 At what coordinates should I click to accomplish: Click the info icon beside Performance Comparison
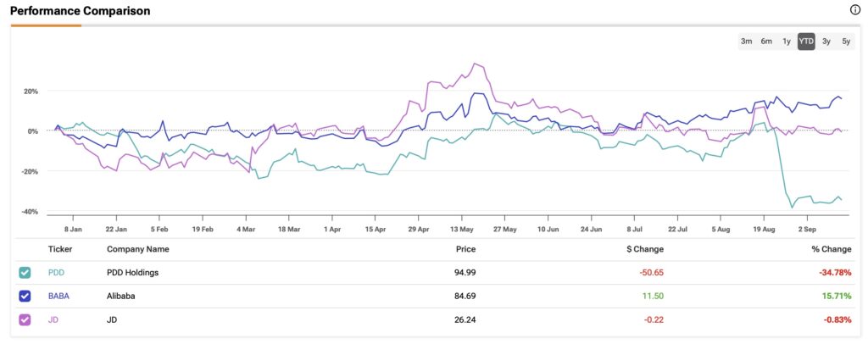coord(854,10)
